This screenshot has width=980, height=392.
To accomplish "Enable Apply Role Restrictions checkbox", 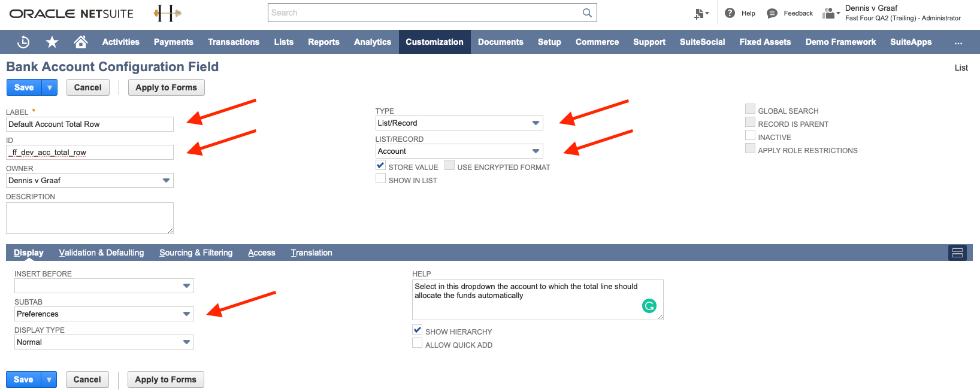I will 750,148.
